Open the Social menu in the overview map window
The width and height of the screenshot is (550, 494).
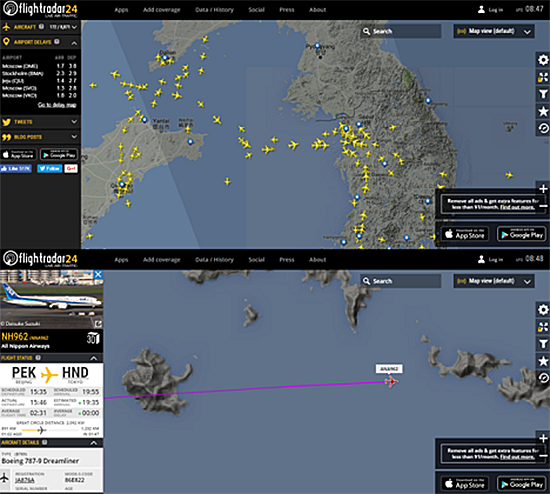coord(256,10)
